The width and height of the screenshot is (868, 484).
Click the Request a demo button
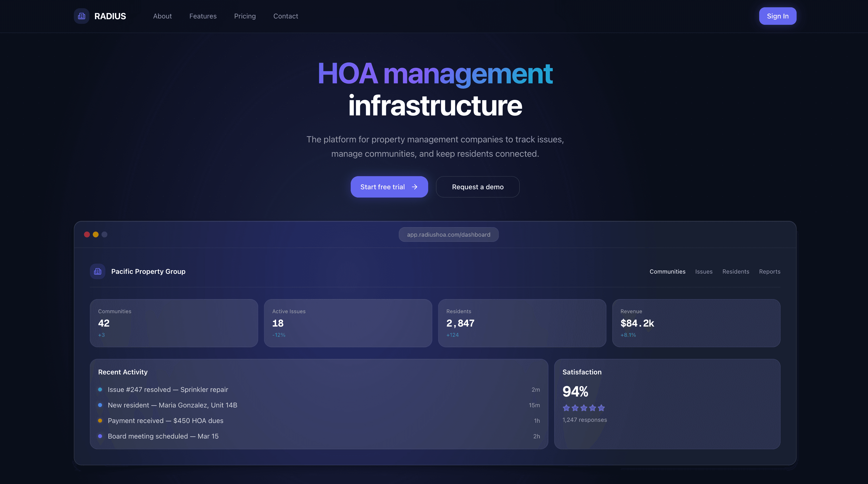(x=477, y=187)
